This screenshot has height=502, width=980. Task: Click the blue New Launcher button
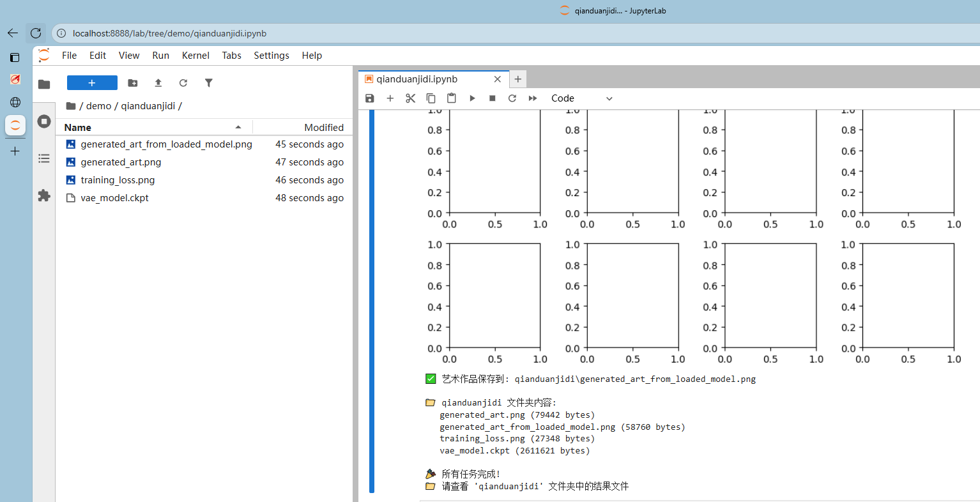pos(92,83)
